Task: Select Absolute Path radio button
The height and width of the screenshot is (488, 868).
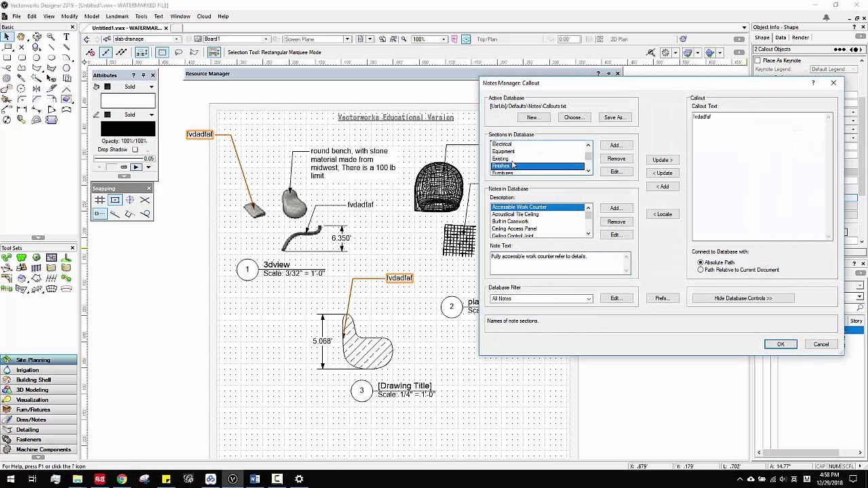Action: point(701,262)
